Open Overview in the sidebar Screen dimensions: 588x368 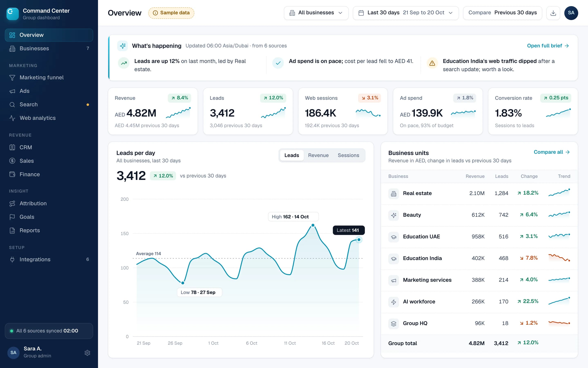tap(49, 35)
